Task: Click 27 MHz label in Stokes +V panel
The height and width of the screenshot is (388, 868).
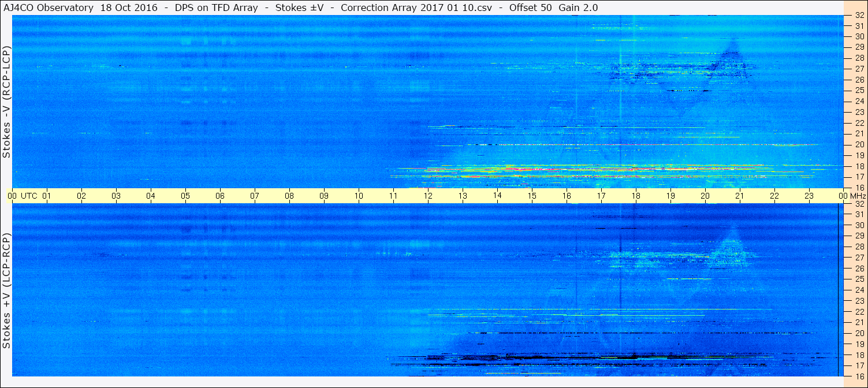Action: click(x=859, y=258)
